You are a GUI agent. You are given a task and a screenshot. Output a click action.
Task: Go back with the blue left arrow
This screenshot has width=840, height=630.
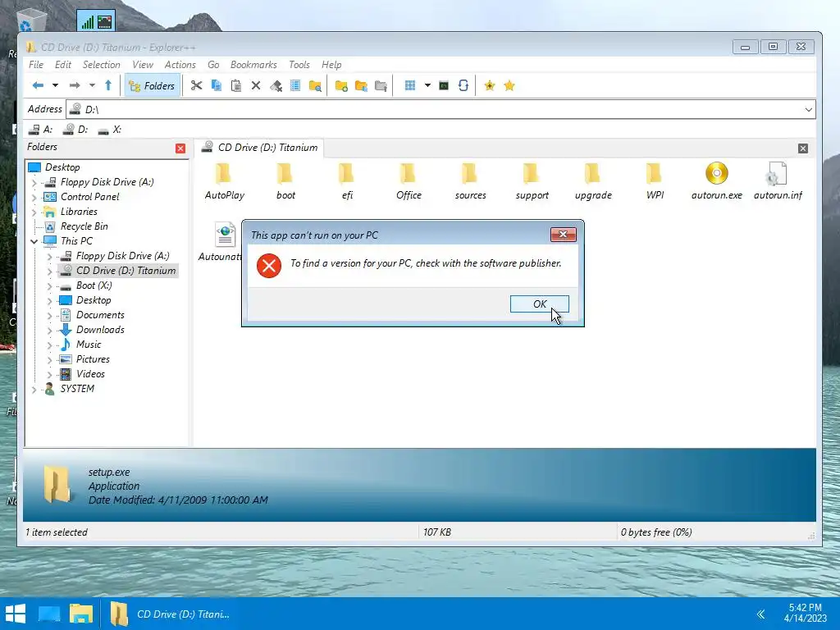[38, 85]
